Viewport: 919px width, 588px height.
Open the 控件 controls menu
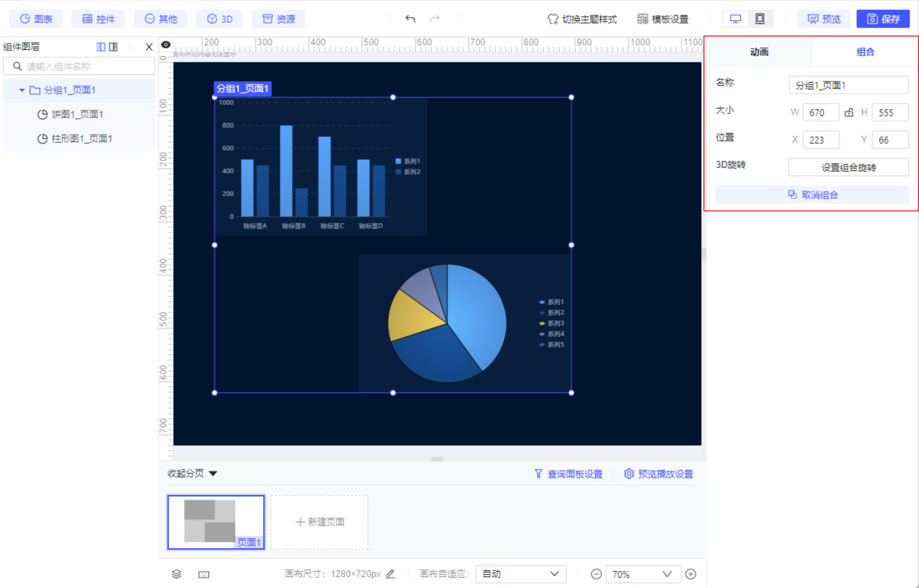coord(98,19)
